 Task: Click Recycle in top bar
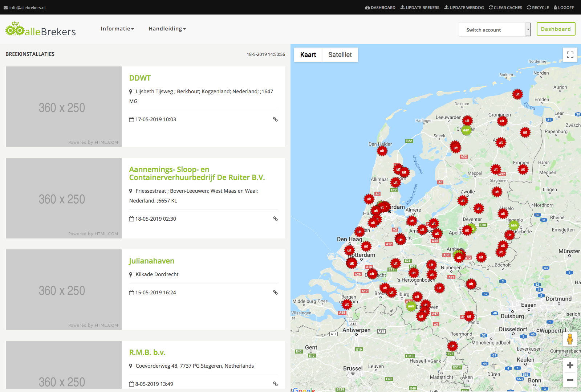[538, 8]
